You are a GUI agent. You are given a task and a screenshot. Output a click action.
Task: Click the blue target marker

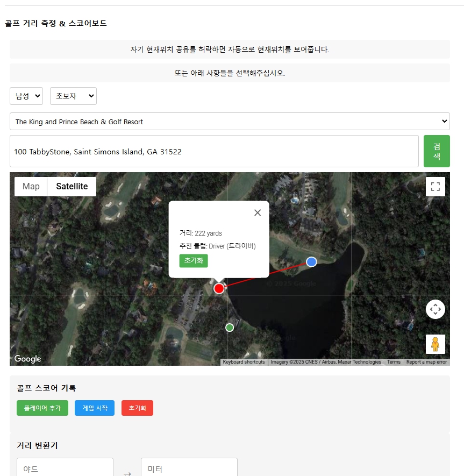click(311, 261)
